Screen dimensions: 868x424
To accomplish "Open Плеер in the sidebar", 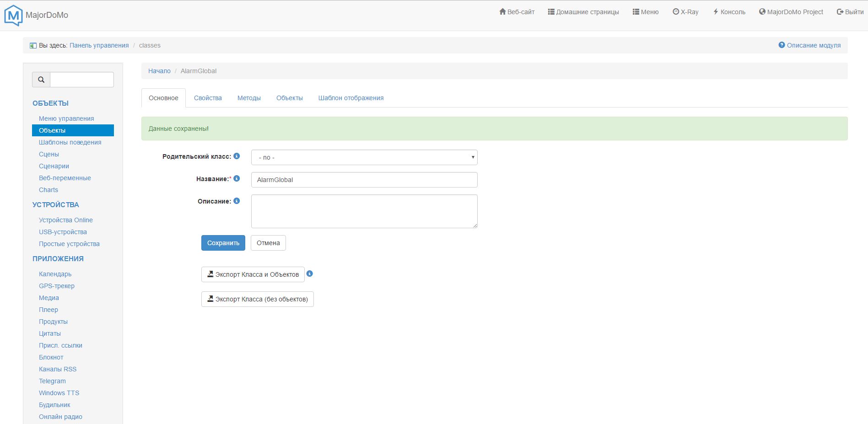I will pyautogui.click(x=49, y=310).
